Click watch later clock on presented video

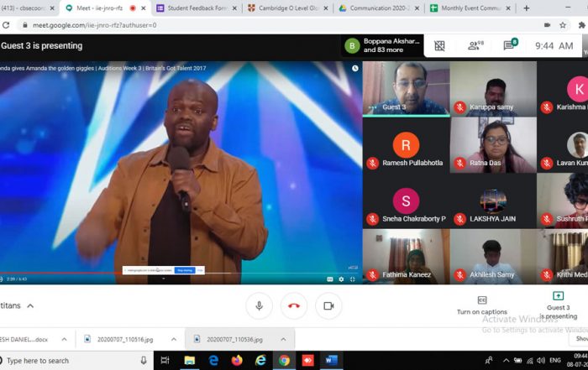(x=354, y=68)
